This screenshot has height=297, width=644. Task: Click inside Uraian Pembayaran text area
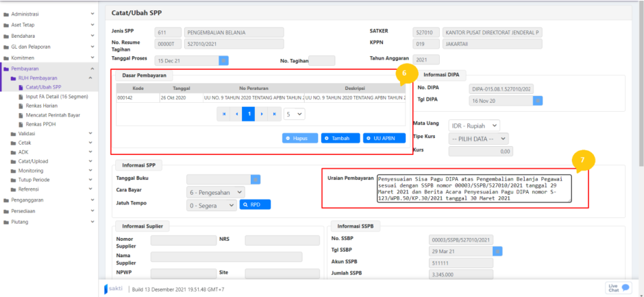473,190
